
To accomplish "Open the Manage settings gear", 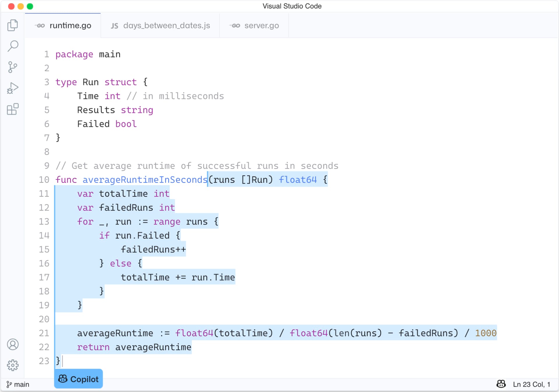I will [x=13, y=366].
